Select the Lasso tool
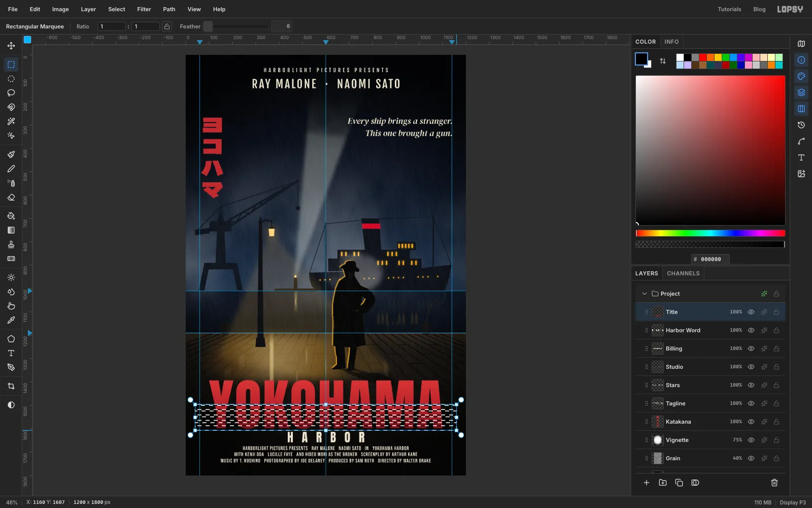Screen dimensions: 812x508 [11, 93]
